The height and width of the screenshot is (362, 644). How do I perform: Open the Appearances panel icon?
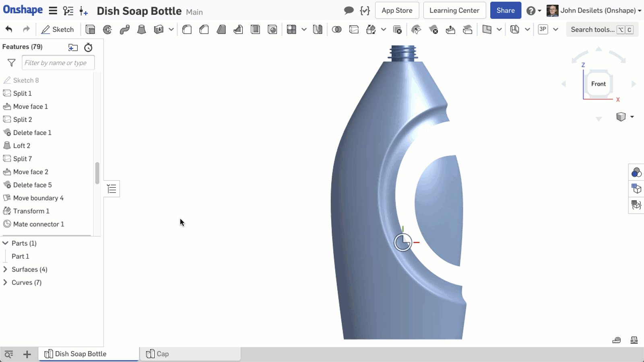click(x=636, y=173)
